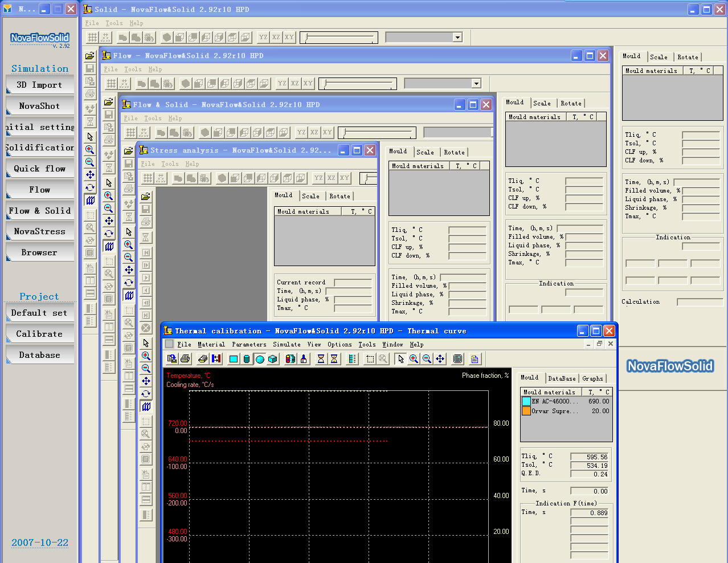Screen dimensions: 728x563
Task: Open the Options menu in Thermal calibration
Action: (340, 345)
